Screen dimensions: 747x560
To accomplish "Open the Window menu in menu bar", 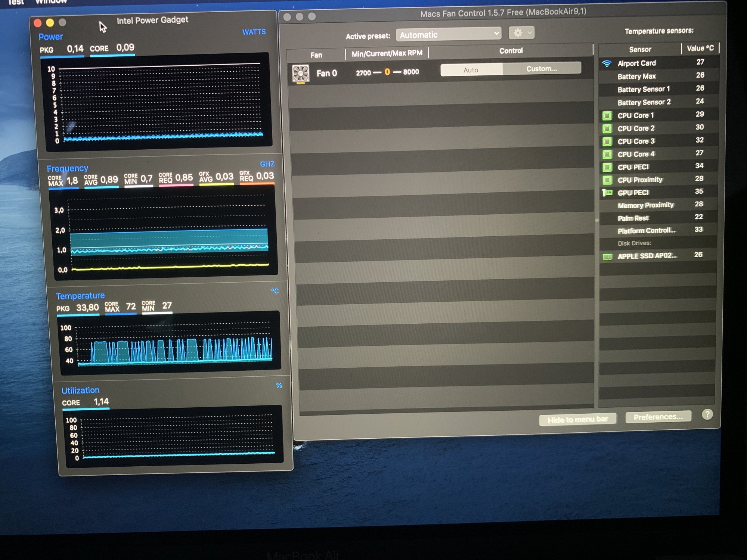I will 51,2.
